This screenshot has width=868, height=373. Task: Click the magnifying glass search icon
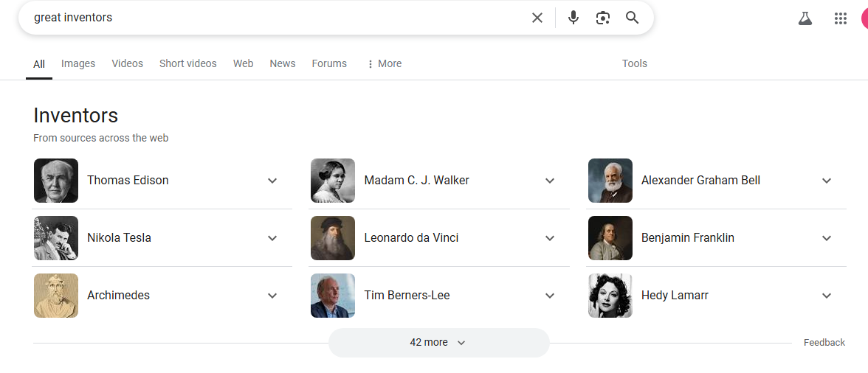(x=632, y=18)
